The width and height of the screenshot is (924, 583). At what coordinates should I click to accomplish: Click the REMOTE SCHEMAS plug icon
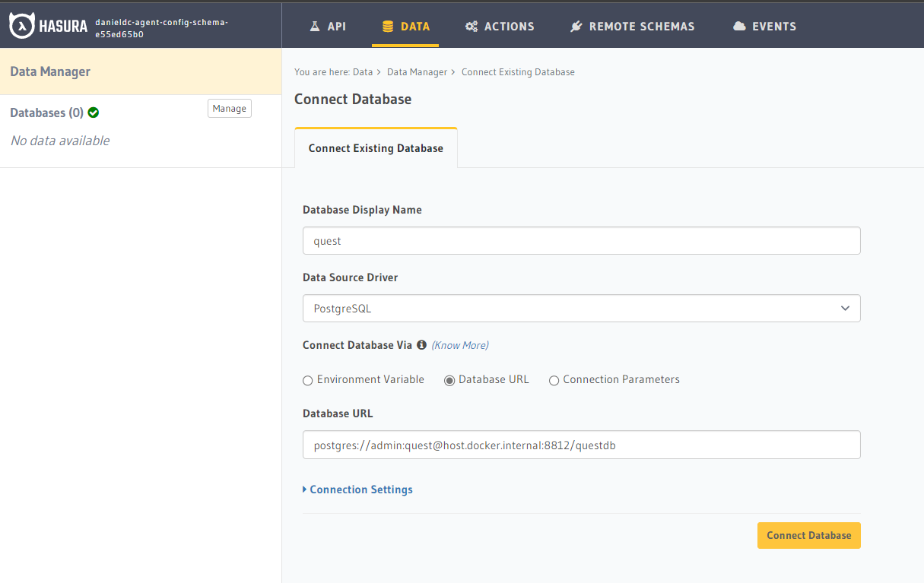[576, 25]
